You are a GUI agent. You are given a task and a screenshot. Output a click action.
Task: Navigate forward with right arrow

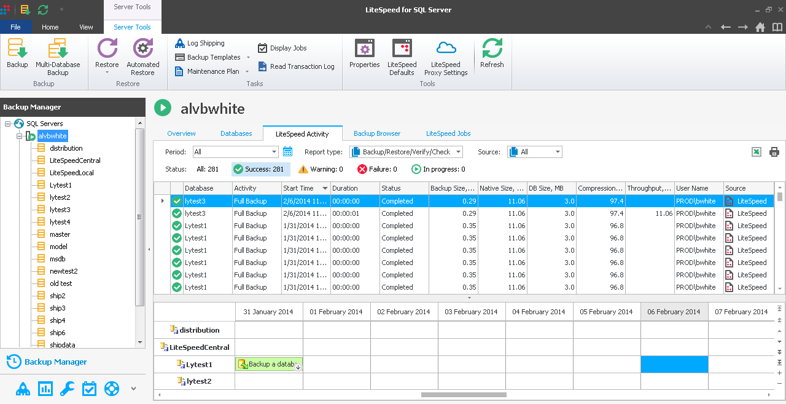click(x=742, y=27)
